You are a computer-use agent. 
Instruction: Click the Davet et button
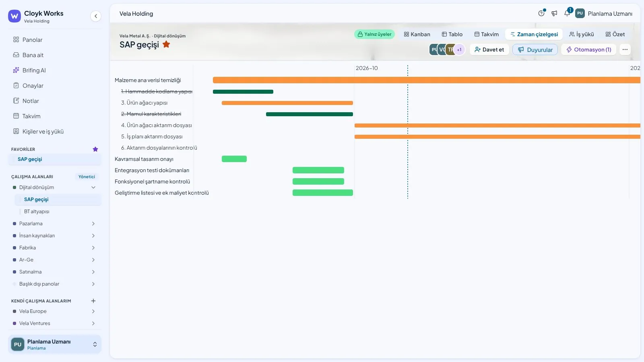pyautogui.click(x=489, y=49)
